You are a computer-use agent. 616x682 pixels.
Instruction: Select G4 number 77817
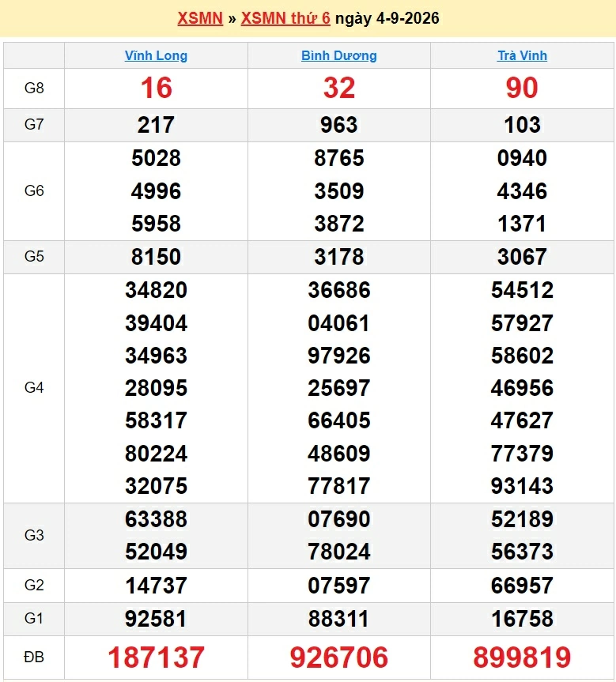[339, 486]
